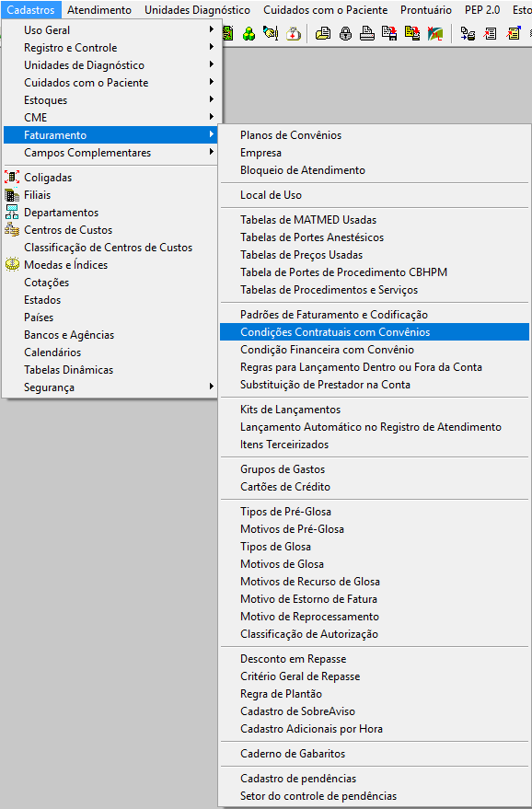
Task: Click the open folder document toolbar icon
Action: (x=323, y=34)
